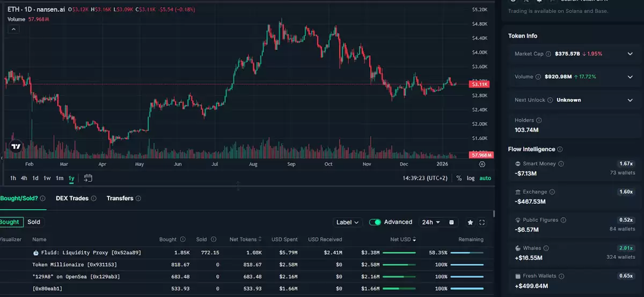Set chart range to 1y
This screenshot has width=644, height=297.
(71, 178)
